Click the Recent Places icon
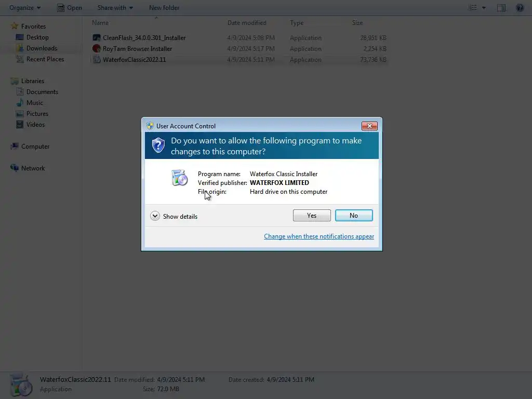This screenshot has width=532, height=399. point(20,59)
